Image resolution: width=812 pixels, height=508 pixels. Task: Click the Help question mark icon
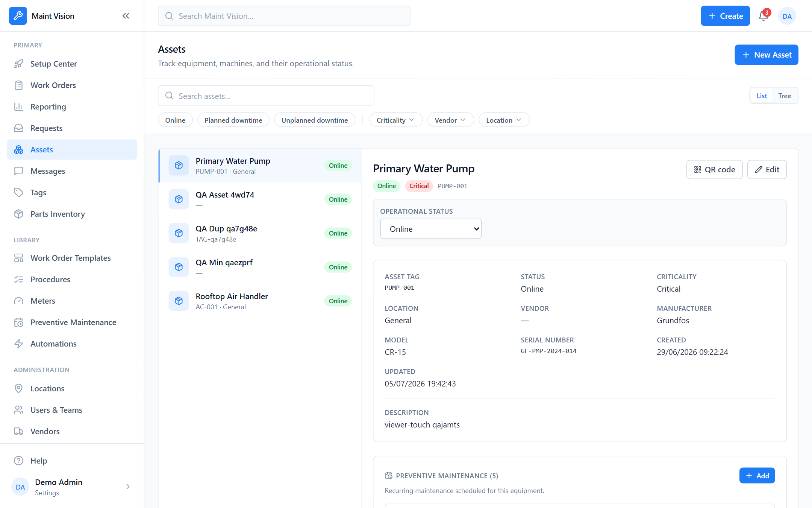point(19,461)
